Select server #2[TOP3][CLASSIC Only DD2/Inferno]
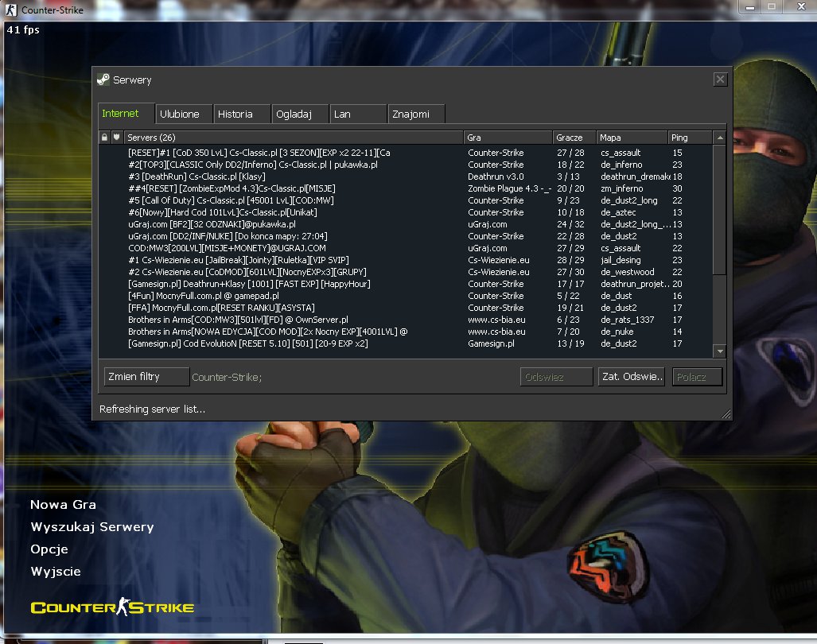 coord(406,165)
